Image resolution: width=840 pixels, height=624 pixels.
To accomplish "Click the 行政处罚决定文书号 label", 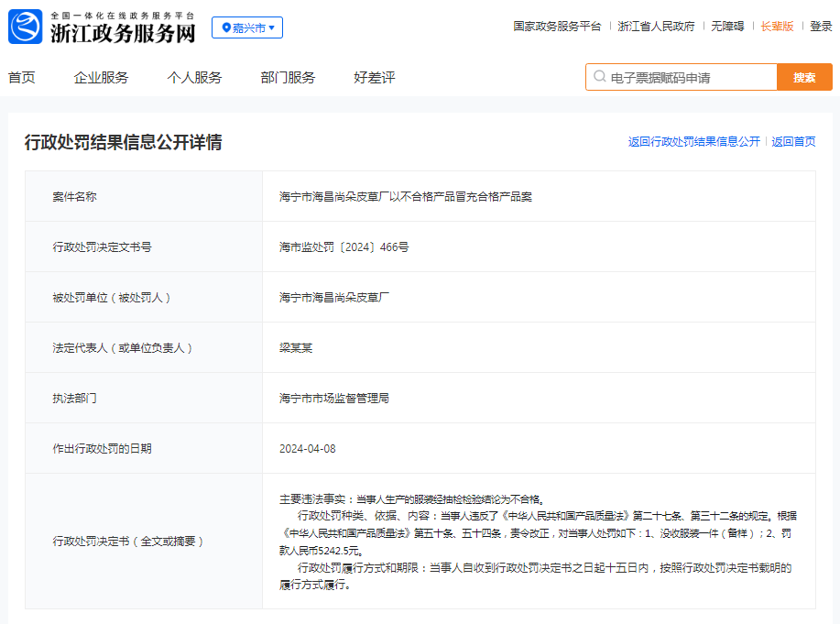I will point(102,247).
